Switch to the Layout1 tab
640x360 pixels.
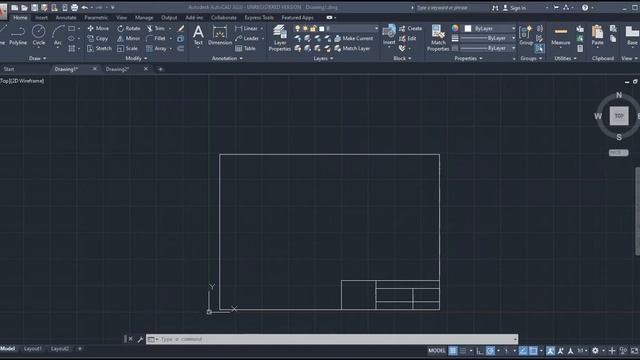click(x=33, y=349)
